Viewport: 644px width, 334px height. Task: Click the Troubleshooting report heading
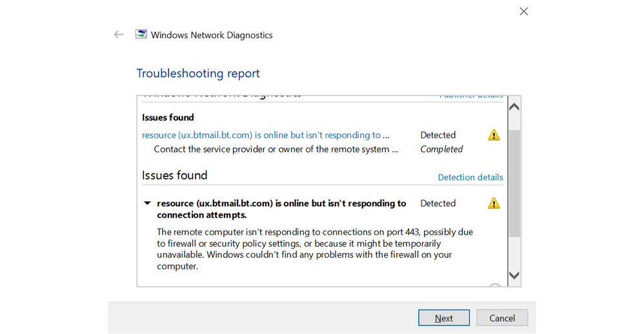(x=198, y=74)
